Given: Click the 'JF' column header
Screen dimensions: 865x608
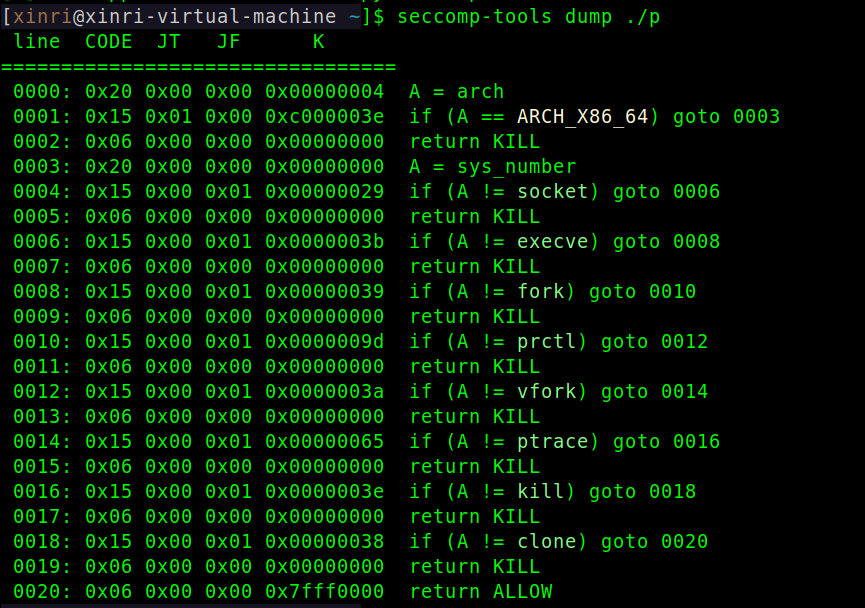Looking at the screenshot, I should click(x=228, y=42).
